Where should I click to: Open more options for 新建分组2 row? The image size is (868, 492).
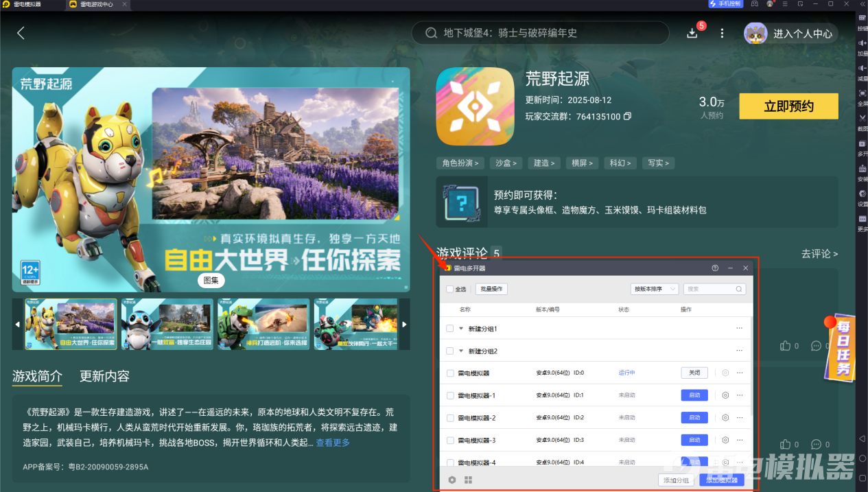740,351
